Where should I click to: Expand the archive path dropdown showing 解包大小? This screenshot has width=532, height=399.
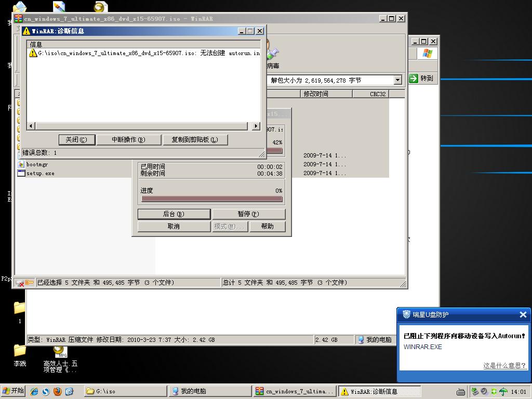pyautogui.click(x=398, y=80)
